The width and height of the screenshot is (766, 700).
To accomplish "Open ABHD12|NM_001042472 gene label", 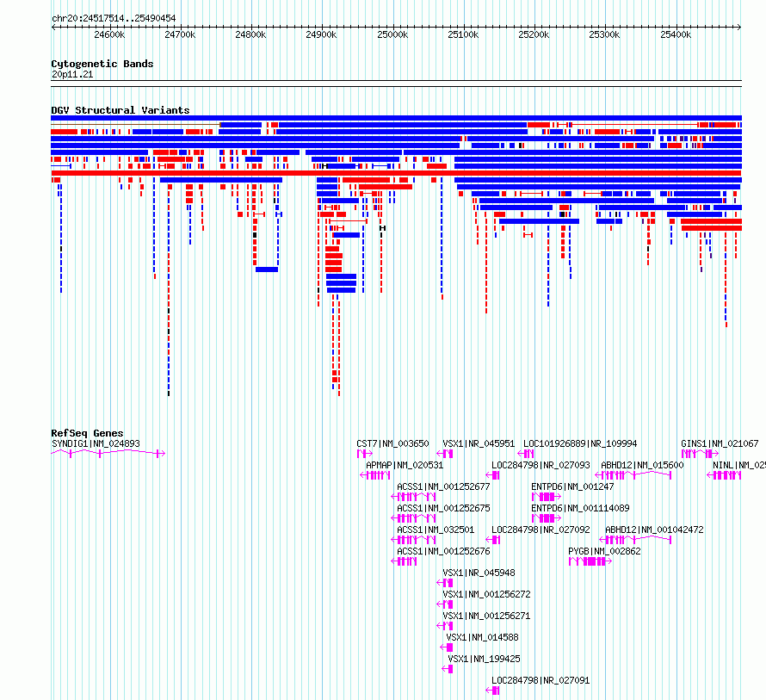I will [655, 530].
